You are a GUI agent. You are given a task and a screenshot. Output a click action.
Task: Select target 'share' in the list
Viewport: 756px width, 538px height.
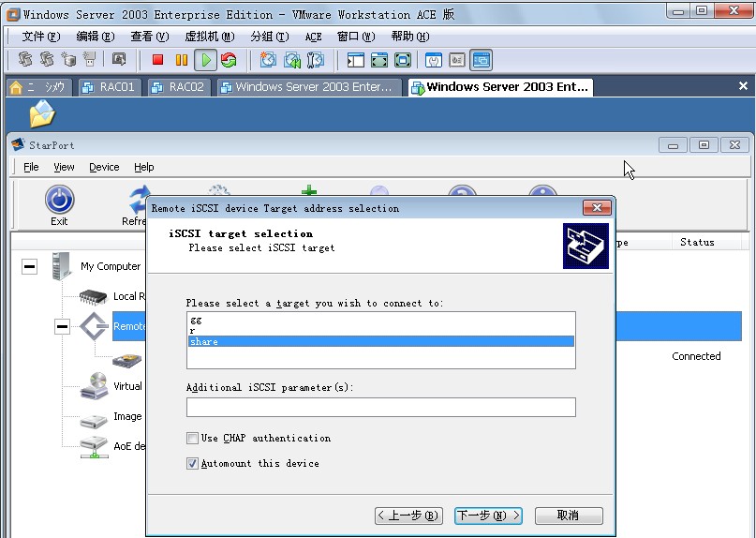(x=381, y=341)
